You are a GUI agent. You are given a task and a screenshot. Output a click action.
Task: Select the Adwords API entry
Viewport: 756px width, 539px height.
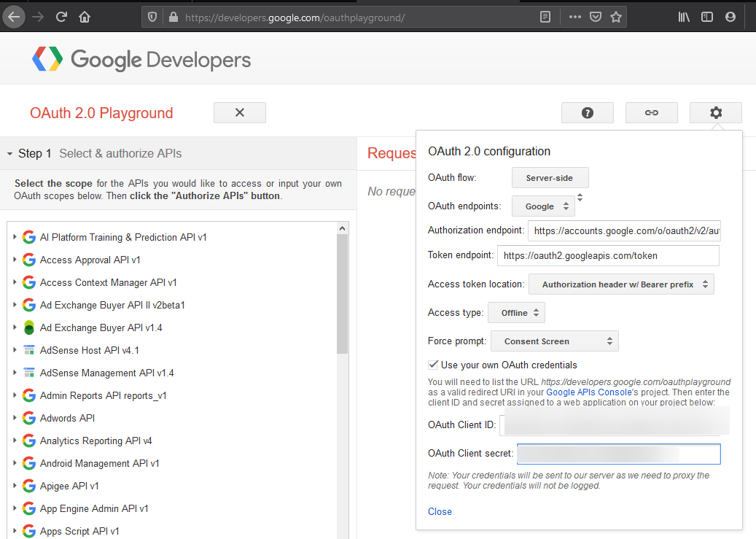[68, 418]
